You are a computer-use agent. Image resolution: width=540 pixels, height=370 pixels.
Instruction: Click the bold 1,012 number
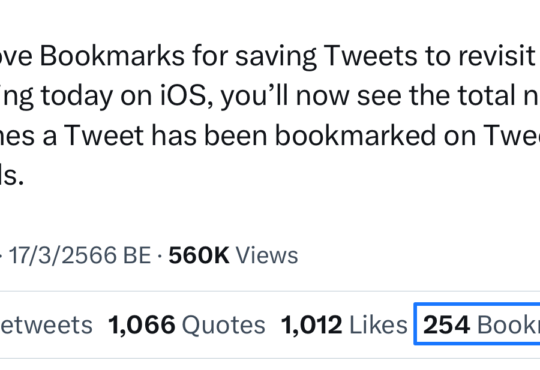tap(311, 325)
